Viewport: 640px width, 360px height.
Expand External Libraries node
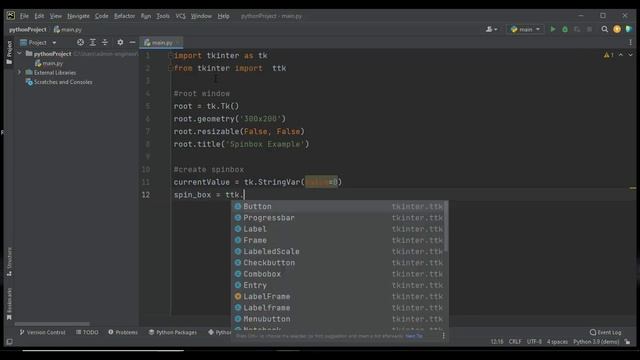point(19,72)
